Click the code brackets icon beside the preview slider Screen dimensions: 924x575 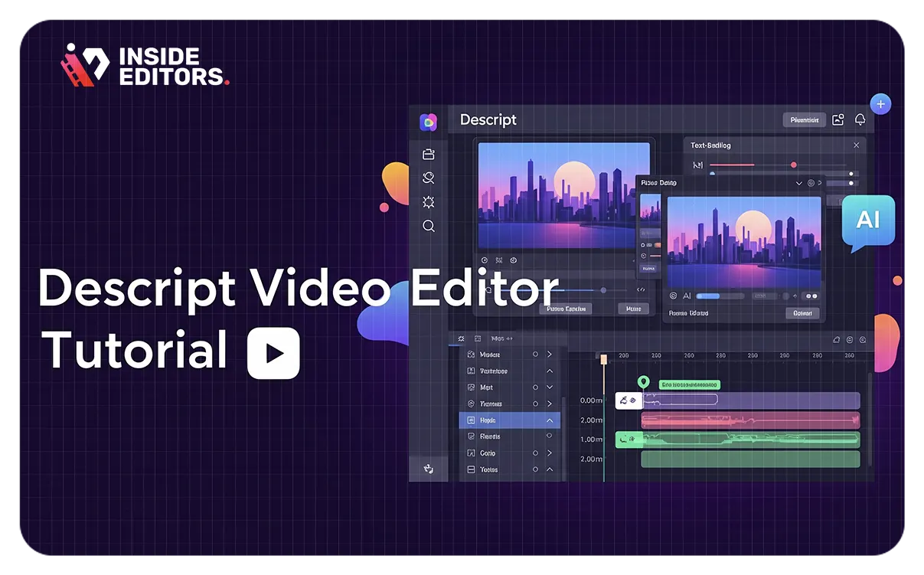pos(642,289)
